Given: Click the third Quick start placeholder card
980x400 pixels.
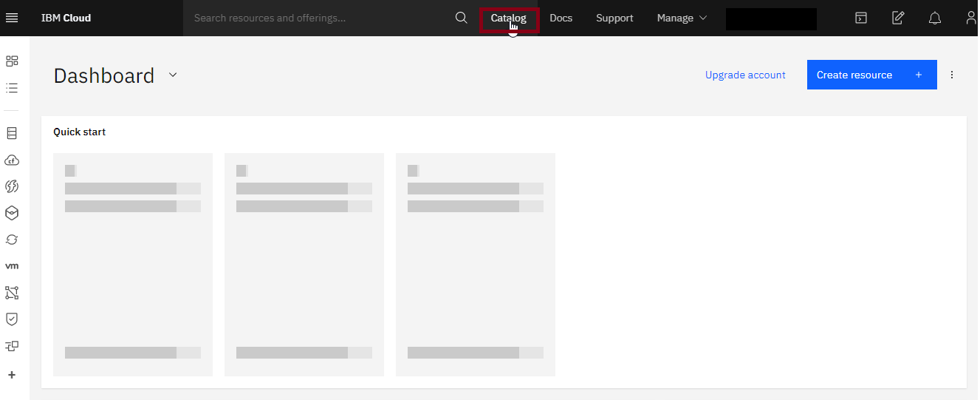Looking at the screenshot, I should [x=476, y=265].
